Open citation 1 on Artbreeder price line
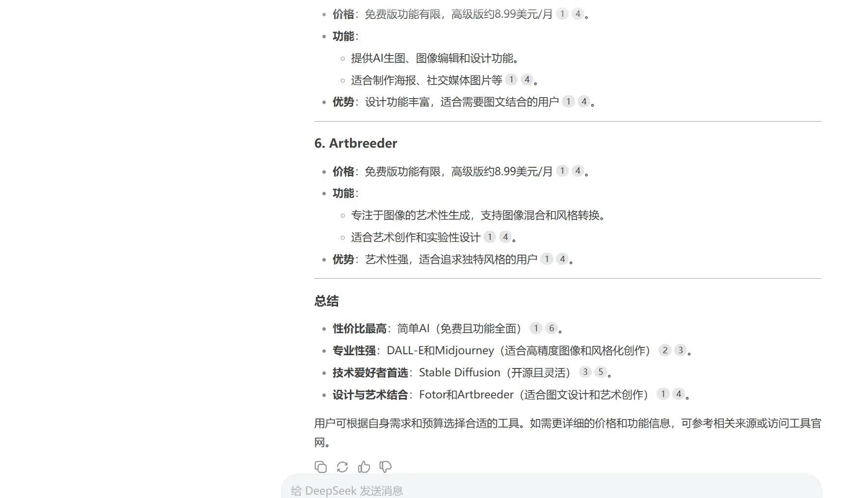The image size is (868, 498). click(x=562, y=171)
